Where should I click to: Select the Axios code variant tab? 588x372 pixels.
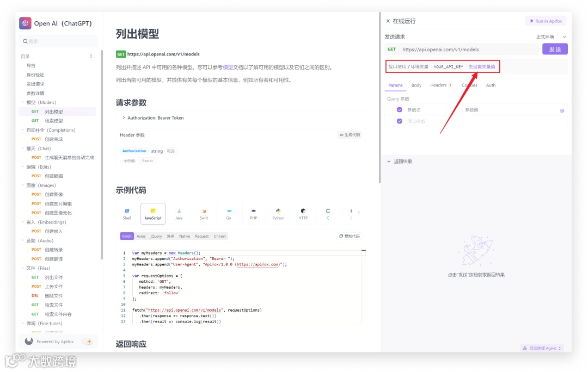141,236
